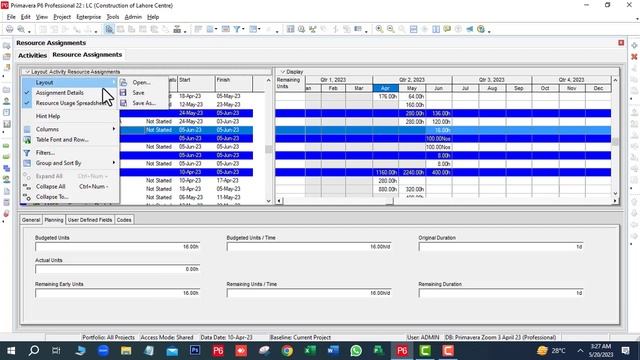Click the Start column header

pyautogui.click(x=196, y=83)
